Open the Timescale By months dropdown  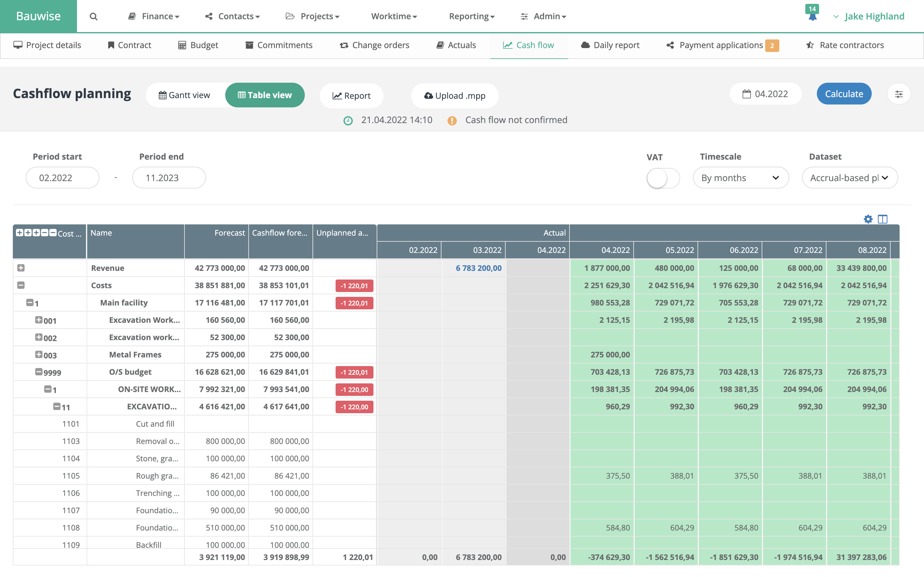coord(741,178)
